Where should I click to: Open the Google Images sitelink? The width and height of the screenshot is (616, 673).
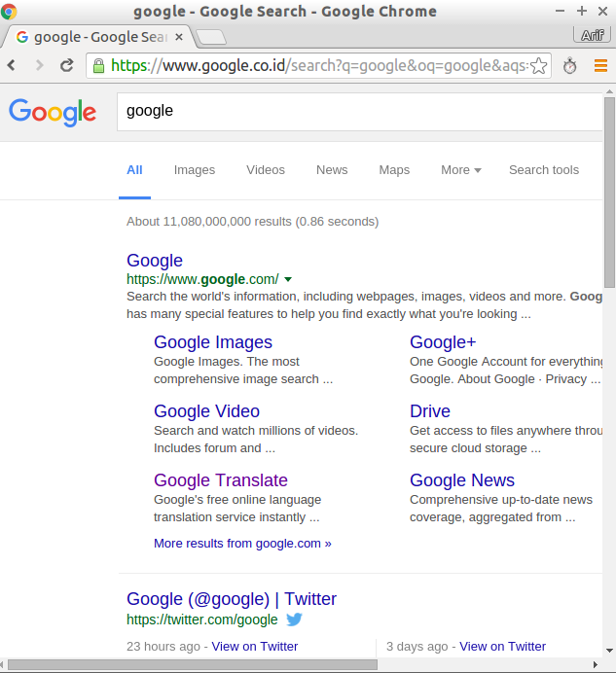(213, 342)
